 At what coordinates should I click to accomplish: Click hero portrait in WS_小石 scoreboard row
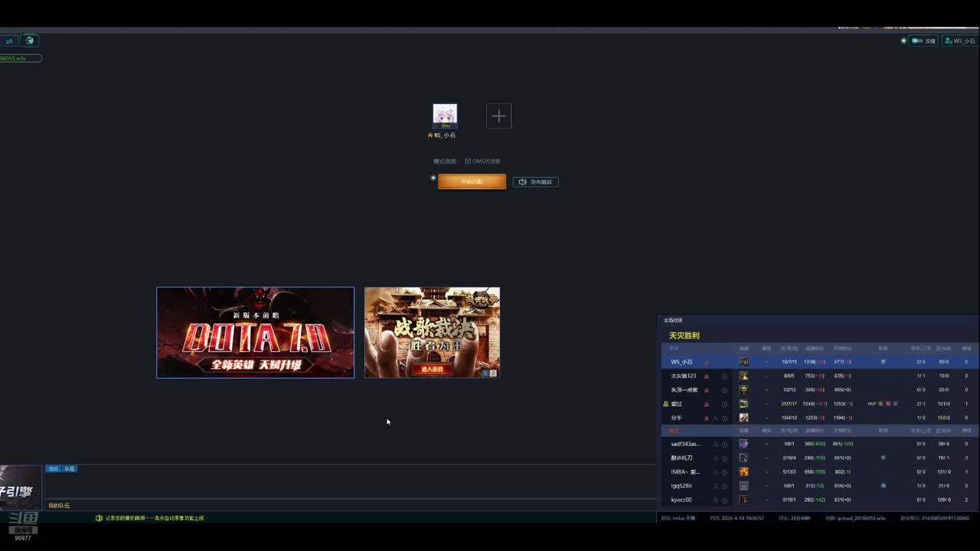(743, 362)
